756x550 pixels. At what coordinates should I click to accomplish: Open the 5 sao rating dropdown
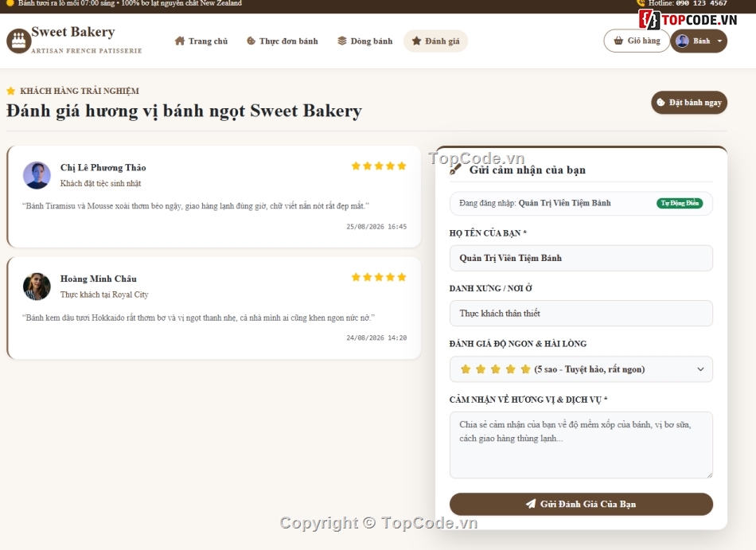click(581, 369)
